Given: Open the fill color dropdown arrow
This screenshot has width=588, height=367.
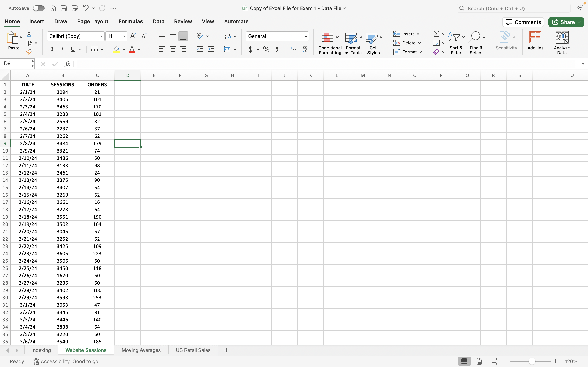Looking at the screenshot, I should (x=124, y=49).
